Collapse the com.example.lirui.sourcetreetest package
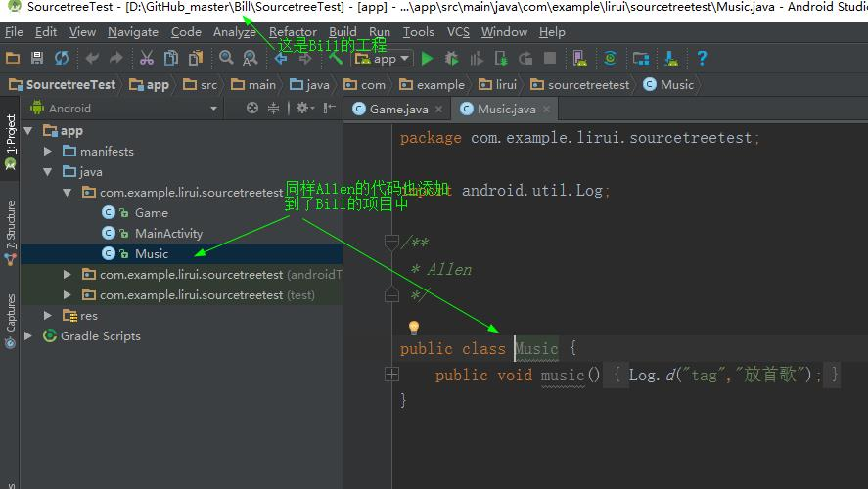The width and height of the screenshot is (868, 489). pos(67,193)
